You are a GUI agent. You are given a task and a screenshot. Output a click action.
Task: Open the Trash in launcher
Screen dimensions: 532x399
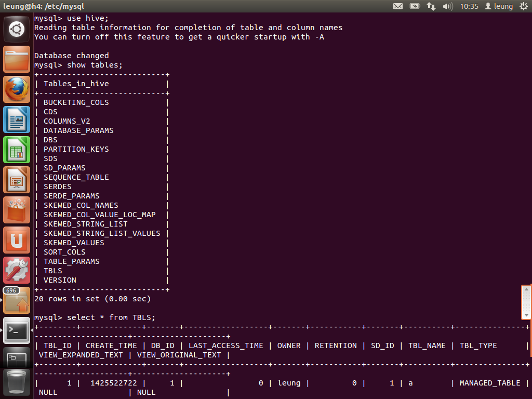[x=17, y=383]
